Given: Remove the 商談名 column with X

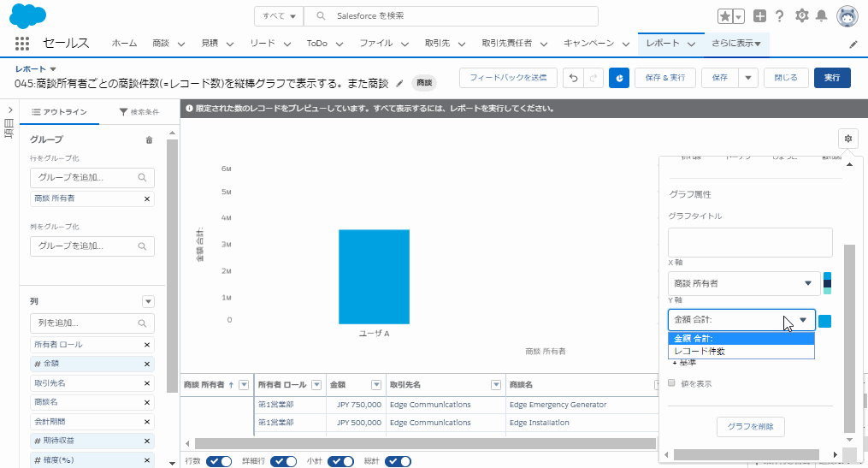Looking at the screenshot, I should click(x=147, y=403).
